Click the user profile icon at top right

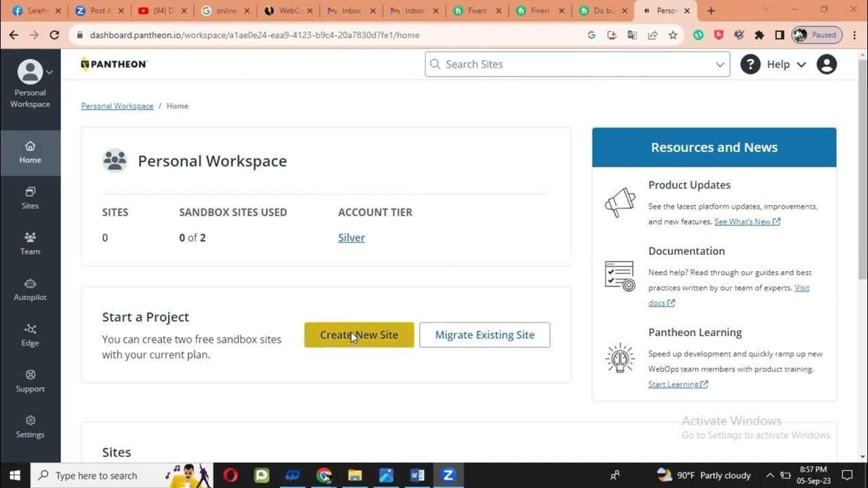pos(827,64)
